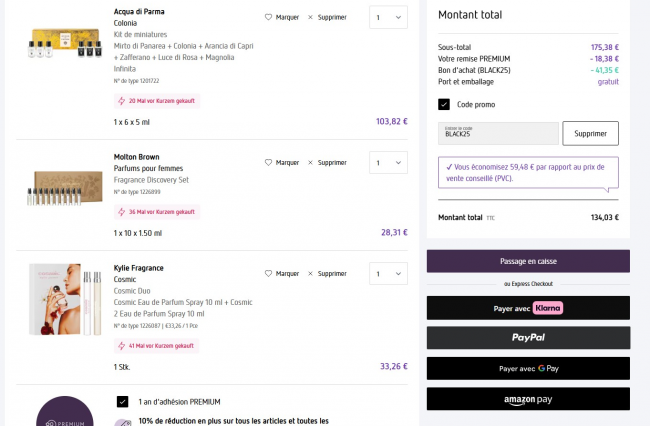The image size is (650, 426).
Task: Open quantity dropdown for Acqua di Parma
Action: (388, 18)
